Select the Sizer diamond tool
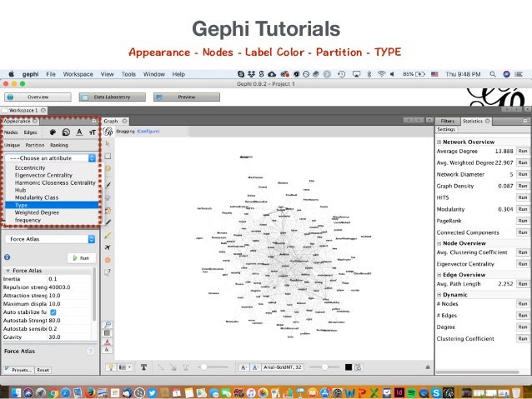Image resolution: width=532 pixels, height=399 pixels. pyautogui.click(x=108, y=197)
